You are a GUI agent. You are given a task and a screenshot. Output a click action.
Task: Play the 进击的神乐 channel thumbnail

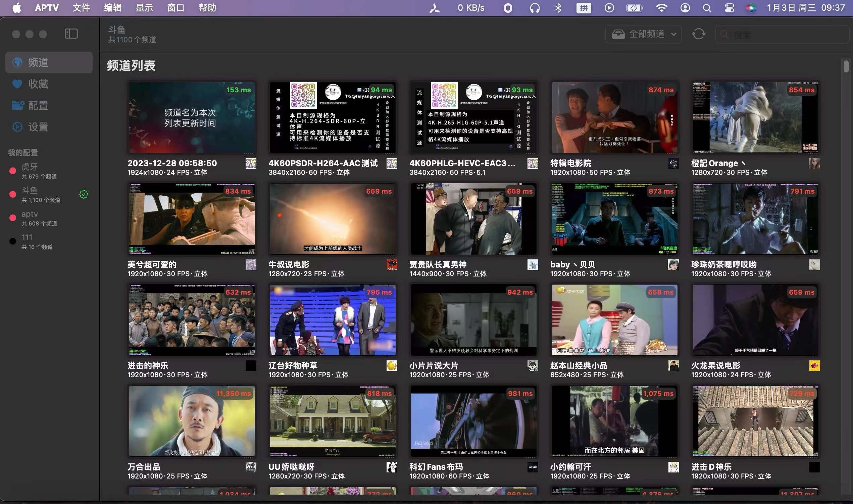(192, 320)
